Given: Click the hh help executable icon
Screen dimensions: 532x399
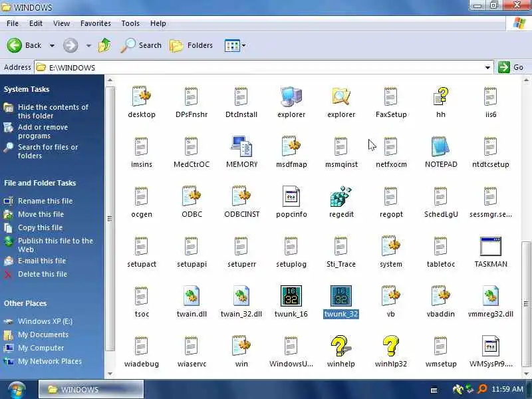Looking at the screenshot, I should 441,96.
